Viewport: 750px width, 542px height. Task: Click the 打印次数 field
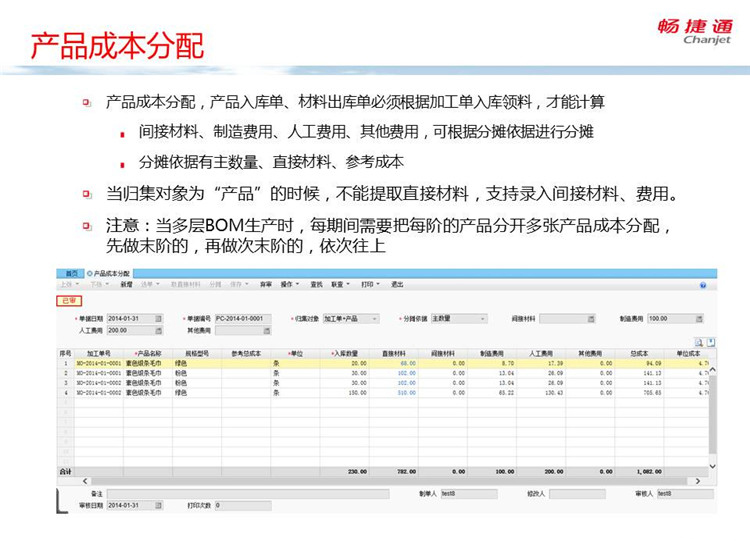[x=243, y=505]
